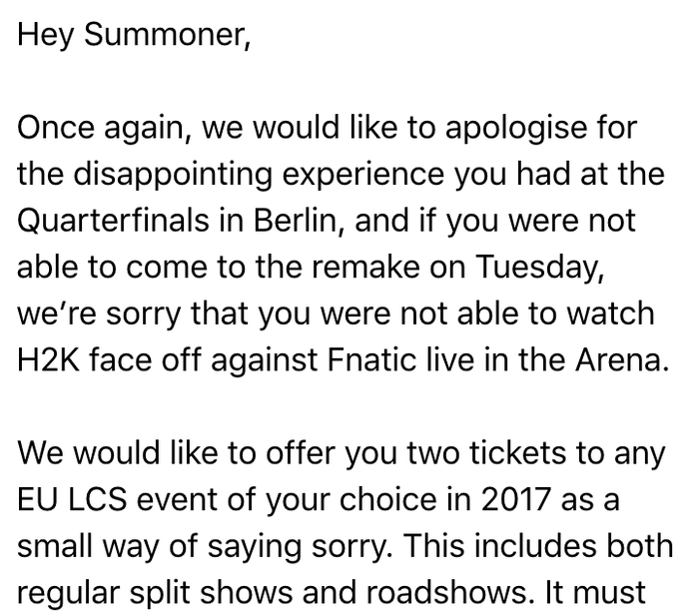This screenshot has width=694, height=616.
Task: Click the word 'remake' in the email
Action: (x=365, y=269)
